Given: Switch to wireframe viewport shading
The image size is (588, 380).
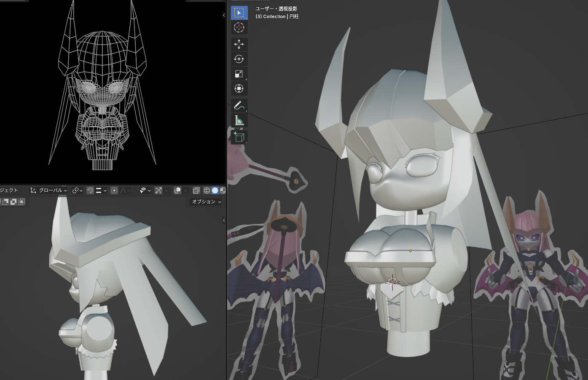Looking at the screenshot, I should coord(207,190).
